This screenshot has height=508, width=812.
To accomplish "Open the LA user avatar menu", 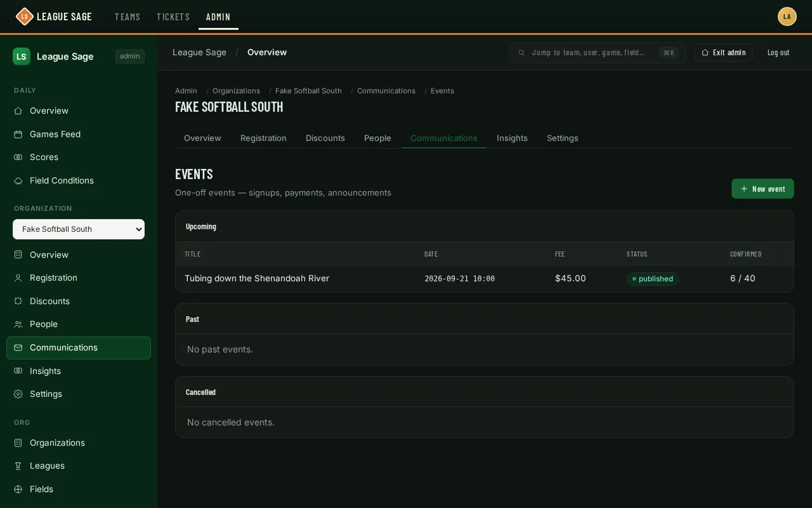I will click(x=787, y=17).
